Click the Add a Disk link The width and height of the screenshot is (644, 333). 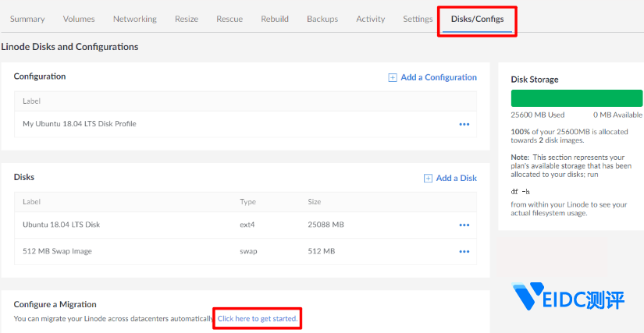tap(456, 178)
